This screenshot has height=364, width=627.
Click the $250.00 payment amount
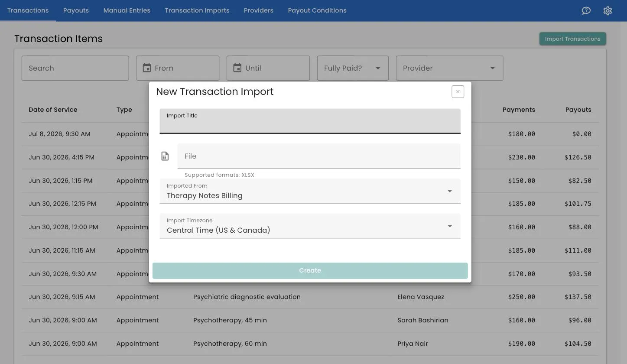click(522, 297)
